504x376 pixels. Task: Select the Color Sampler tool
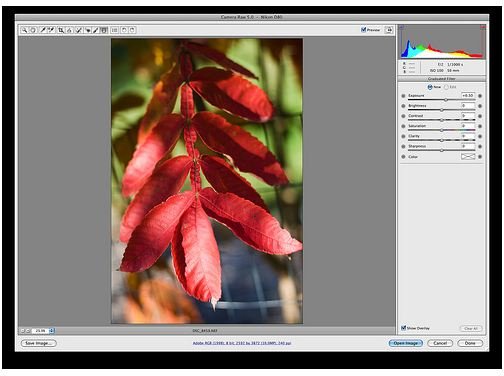(51, 30)
